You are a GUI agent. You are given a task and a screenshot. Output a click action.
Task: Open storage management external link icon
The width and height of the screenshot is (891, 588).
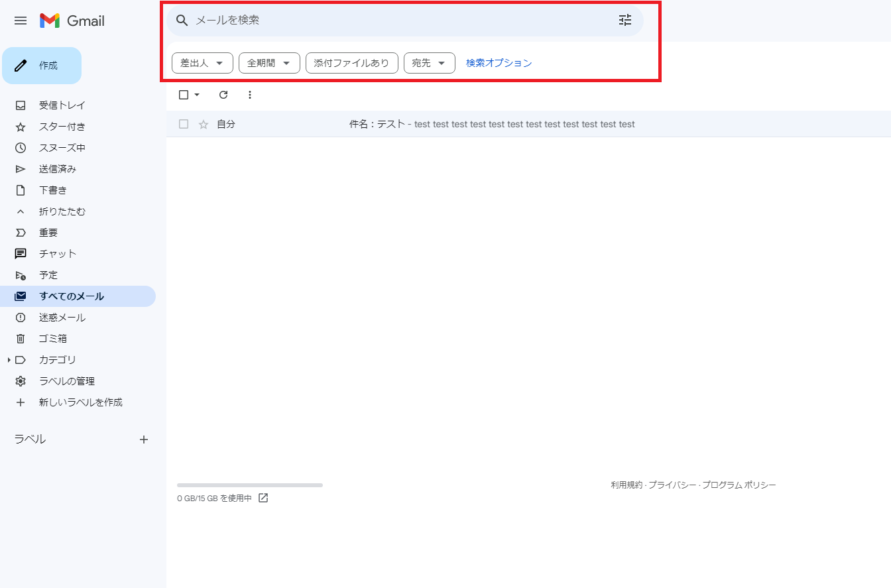point(263,498)
